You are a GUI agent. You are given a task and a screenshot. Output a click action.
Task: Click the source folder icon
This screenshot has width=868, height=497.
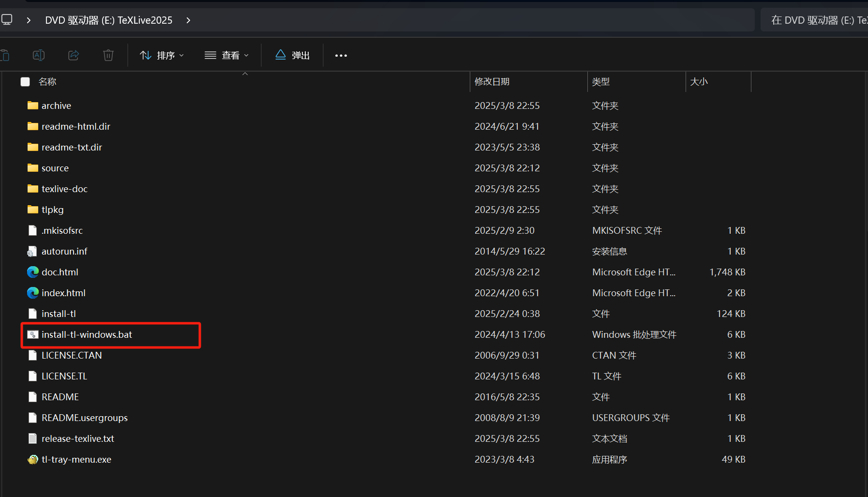coord(33,168)
